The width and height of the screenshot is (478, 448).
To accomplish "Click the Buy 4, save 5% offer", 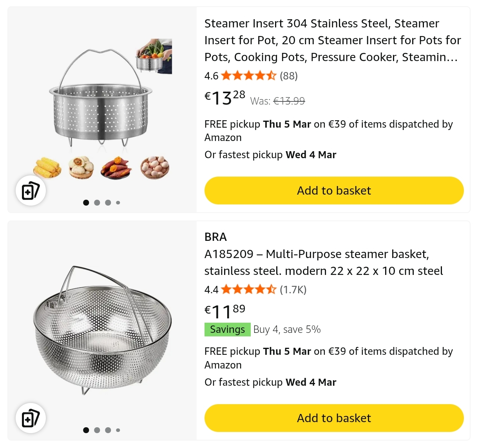I will (287, 329).
